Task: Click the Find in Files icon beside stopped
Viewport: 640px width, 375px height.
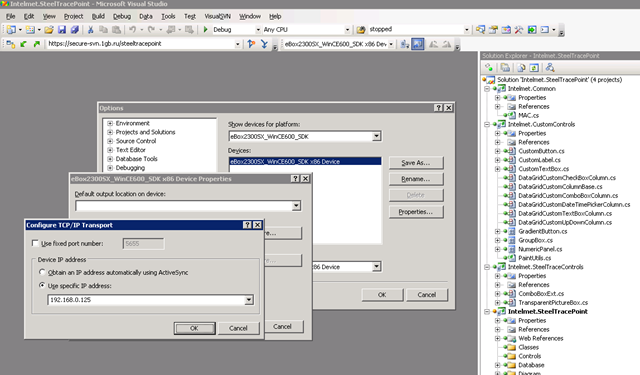Action: click(x=360, y=29)
